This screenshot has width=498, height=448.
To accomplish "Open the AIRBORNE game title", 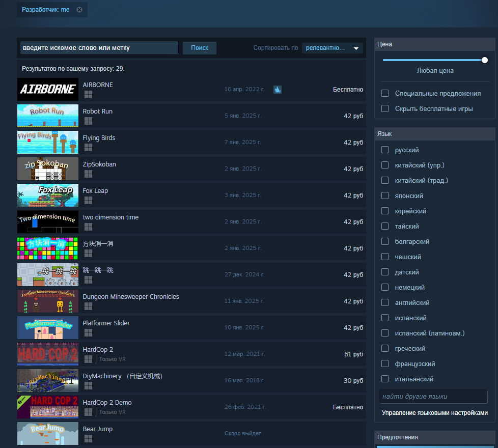I will (x=98, y=85).
